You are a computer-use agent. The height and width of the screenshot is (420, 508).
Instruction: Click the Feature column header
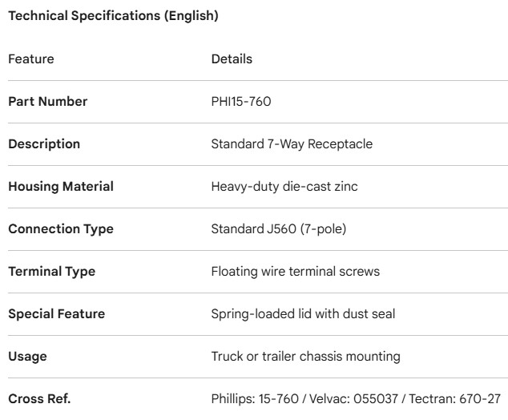pos(31,59)
